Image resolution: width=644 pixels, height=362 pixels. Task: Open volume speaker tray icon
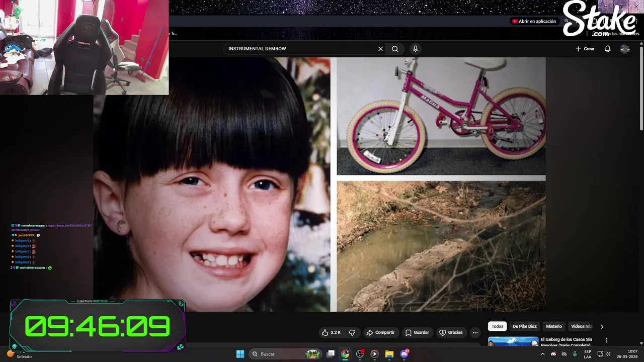point(608,354)
